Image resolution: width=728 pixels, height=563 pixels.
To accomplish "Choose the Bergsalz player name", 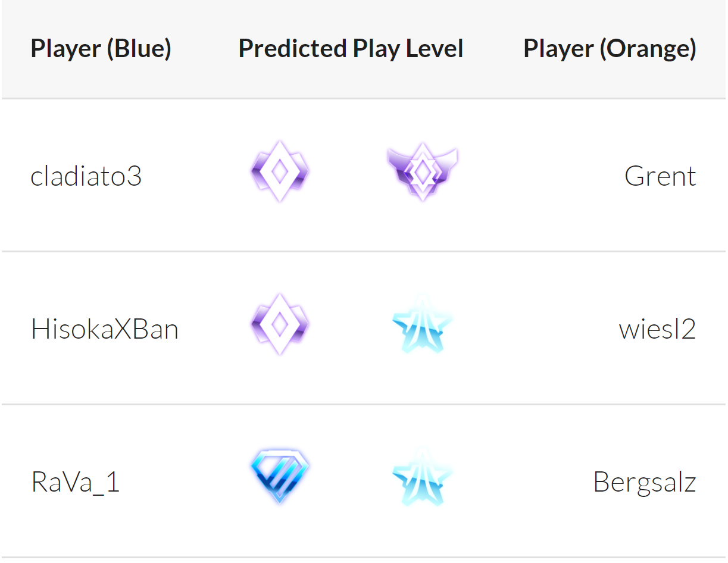I will click(x=645, y=481).
